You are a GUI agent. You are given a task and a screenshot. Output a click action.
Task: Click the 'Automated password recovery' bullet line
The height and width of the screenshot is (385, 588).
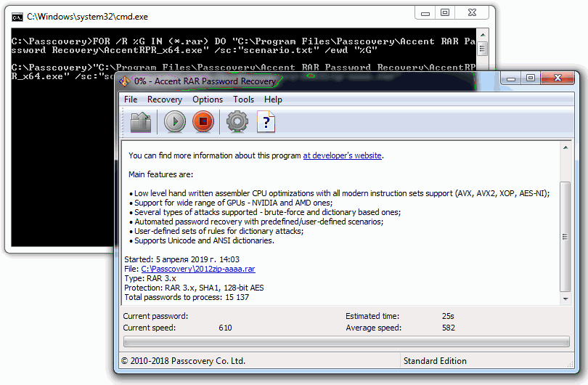256,222
